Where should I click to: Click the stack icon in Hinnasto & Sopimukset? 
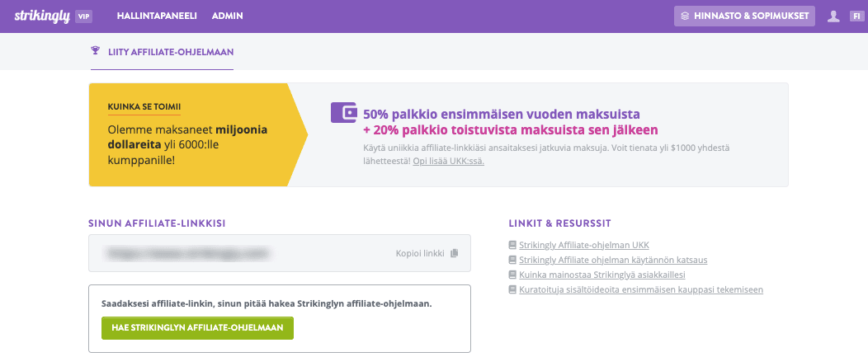(x=686, y=16)
